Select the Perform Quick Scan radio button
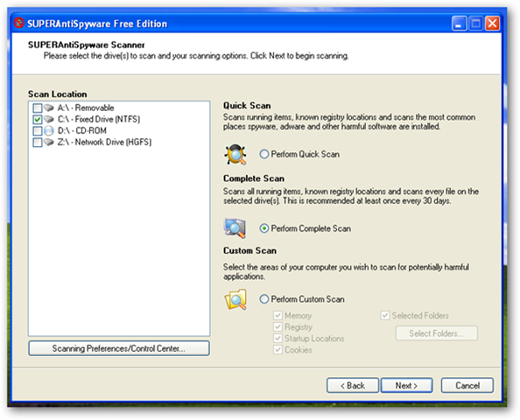This screenshot has width=520, height=420. point(264,154)
